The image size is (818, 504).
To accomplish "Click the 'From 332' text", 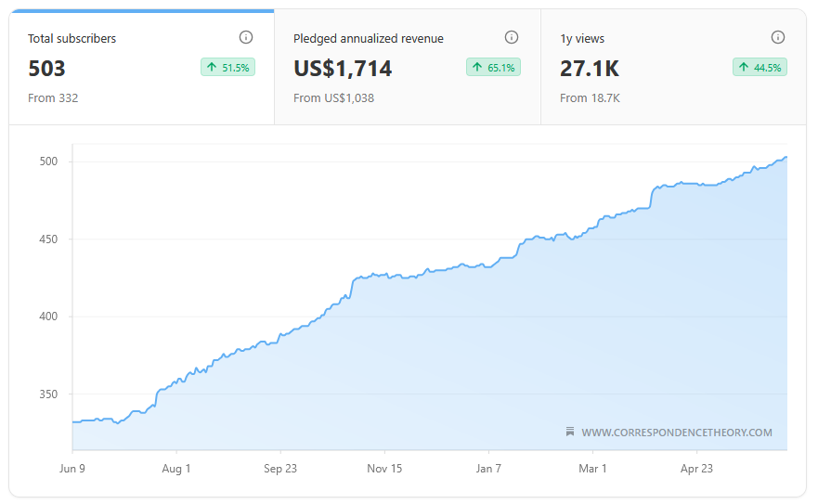I will [x=53, y=98].
